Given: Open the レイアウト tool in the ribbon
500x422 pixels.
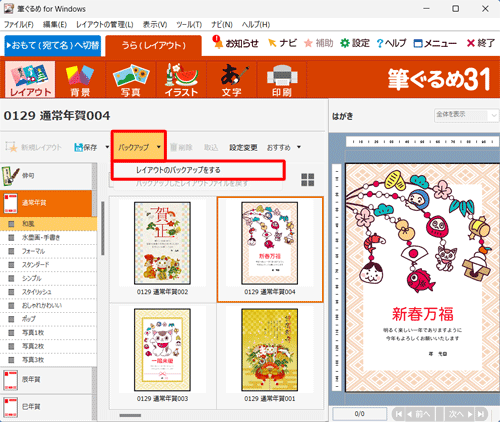Looking at the screenshot, I should 30,79.
